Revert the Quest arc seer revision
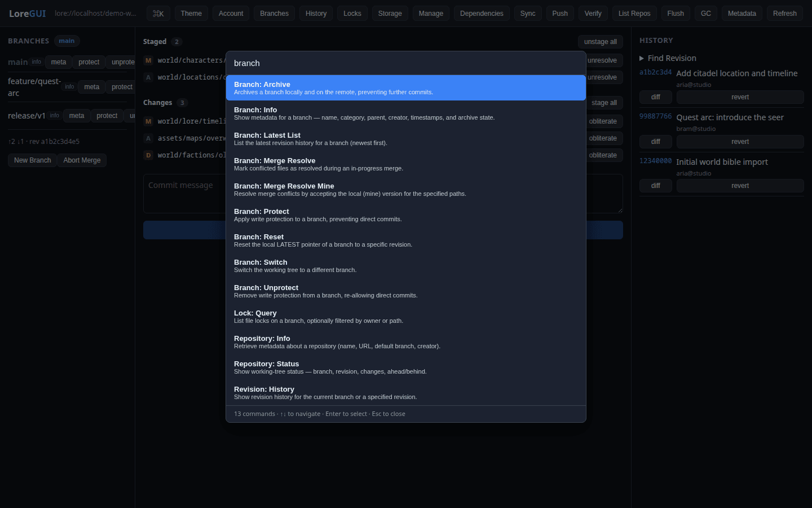 coord(740,142)
